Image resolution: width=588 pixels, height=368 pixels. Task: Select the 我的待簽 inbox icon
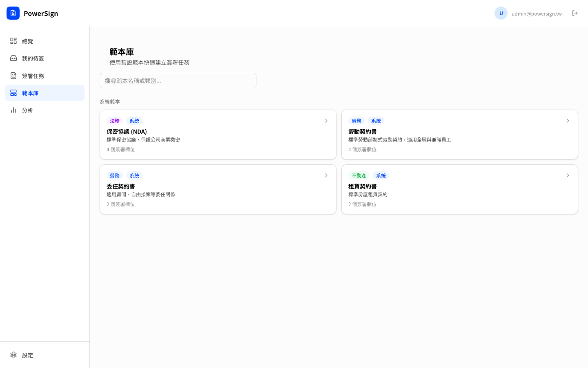pyautogui.click(x=13, y=58)
